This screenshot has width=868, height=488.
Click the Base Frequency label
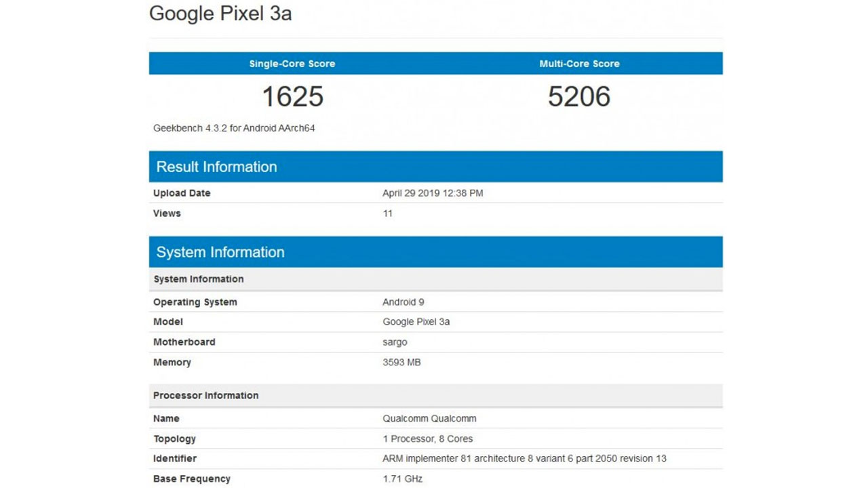click(192, 479)
